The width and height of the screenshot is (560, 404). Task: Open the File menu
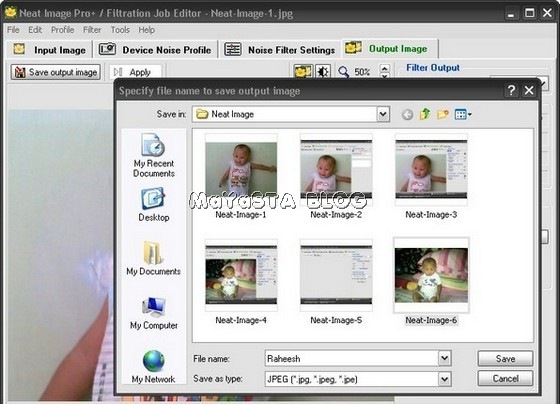13,30
